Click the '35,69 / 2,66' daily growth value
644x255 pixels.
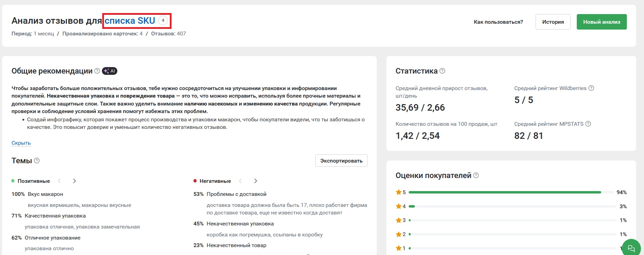pos(420,108)
